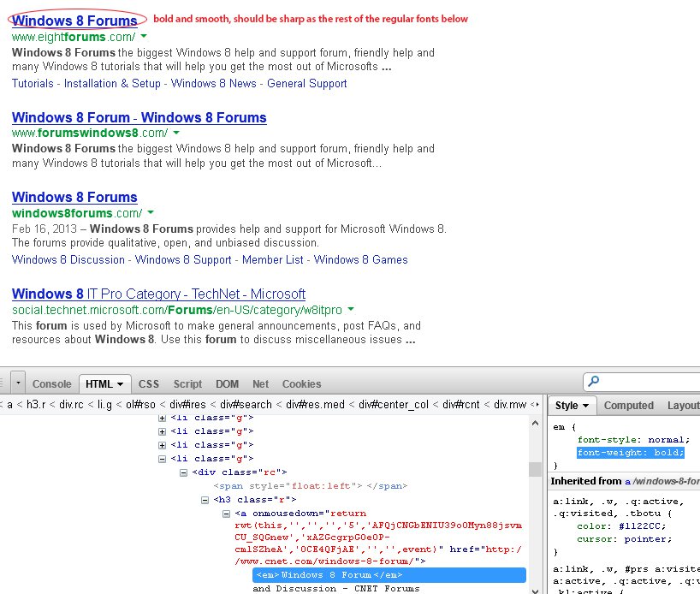The width and height of the screenshot is (700, 594).
Task: Click the div#rcnt breadcrumb
Action: pyautogui.click(x=460, y=405)
